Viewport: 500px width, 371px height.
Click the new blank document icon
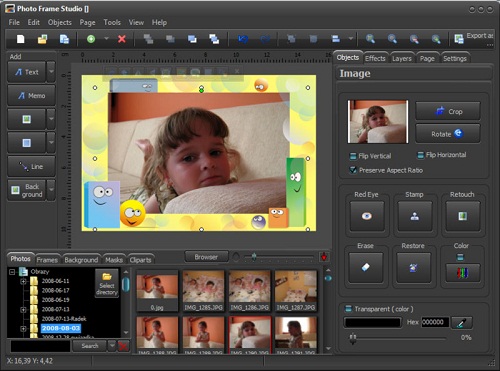[21, 39]
